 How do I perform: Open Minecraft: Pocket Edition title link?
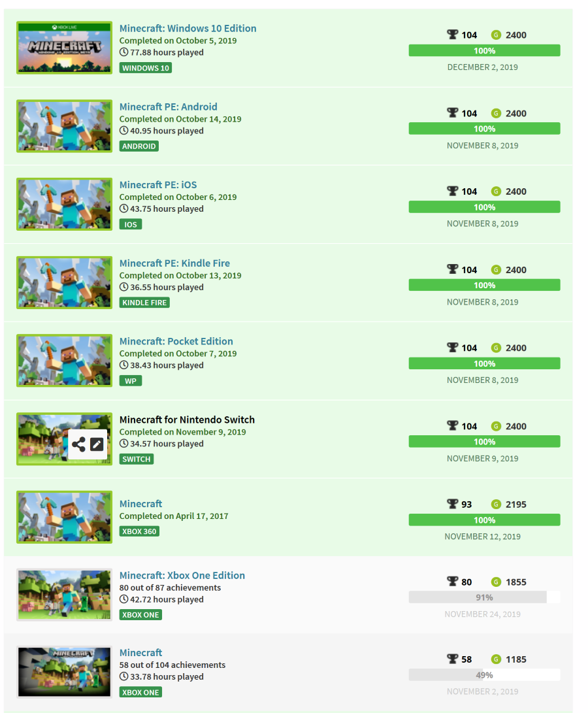click(176, 342)
